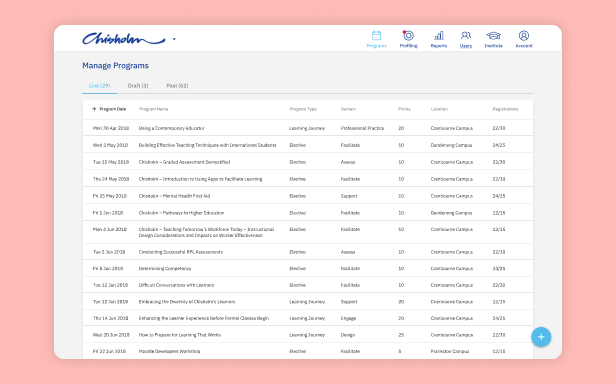Screen dimensions: 616x384
Task: Open 'Determining Competency' program
Action: coord(165,268)
